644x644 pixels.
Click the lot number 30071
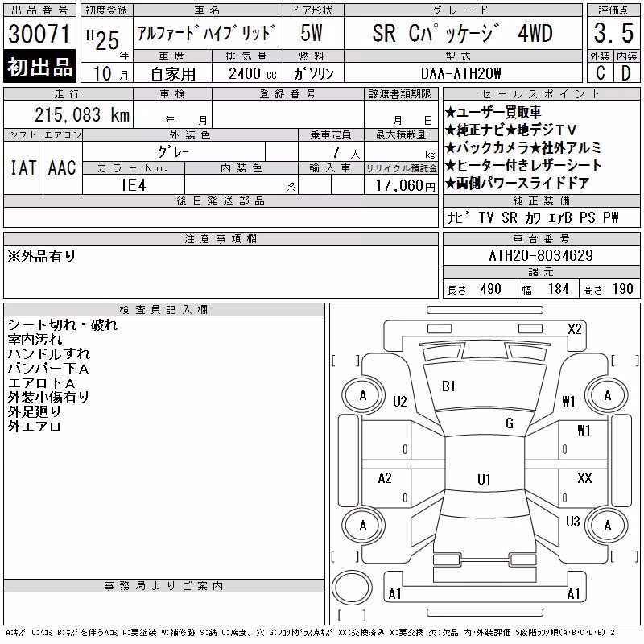pos(39,34)
